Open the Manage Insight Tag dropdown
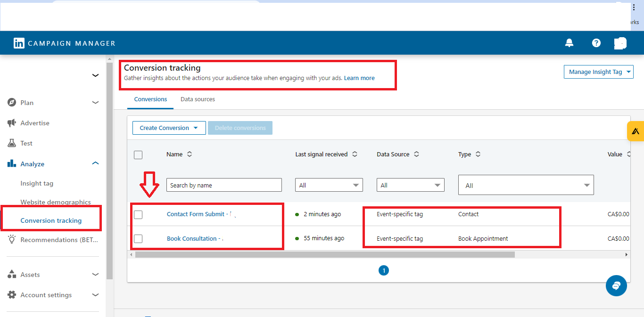The height and width of the screenshot is (317, 644). (598, 72)
